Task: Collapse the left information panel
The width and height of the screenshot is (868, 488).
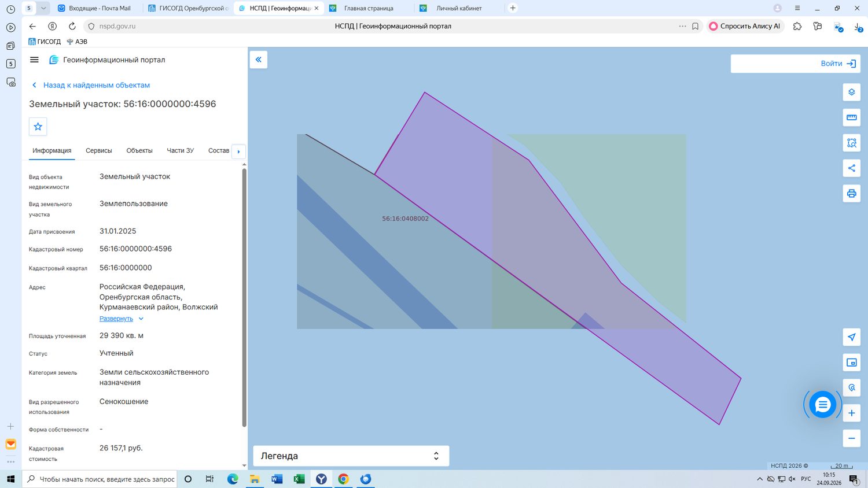Action: [x=258, y=60]
